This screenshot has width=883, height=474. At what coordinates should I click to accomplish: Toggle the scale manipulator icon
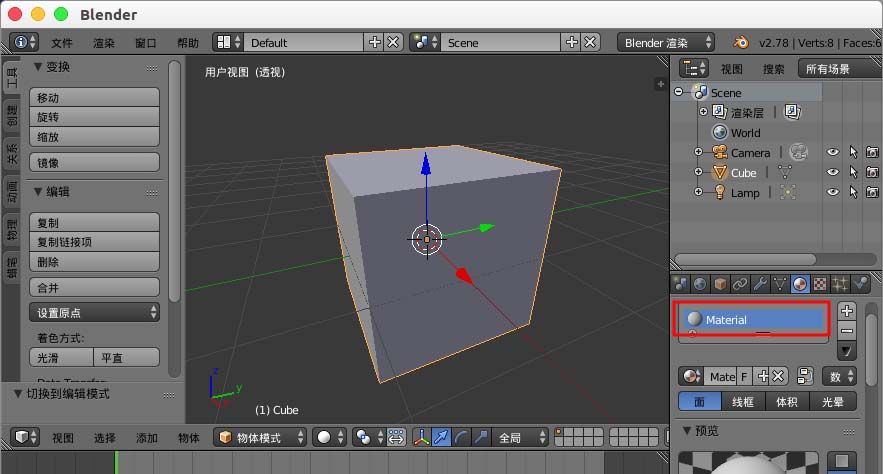click(x=481, y=437)
